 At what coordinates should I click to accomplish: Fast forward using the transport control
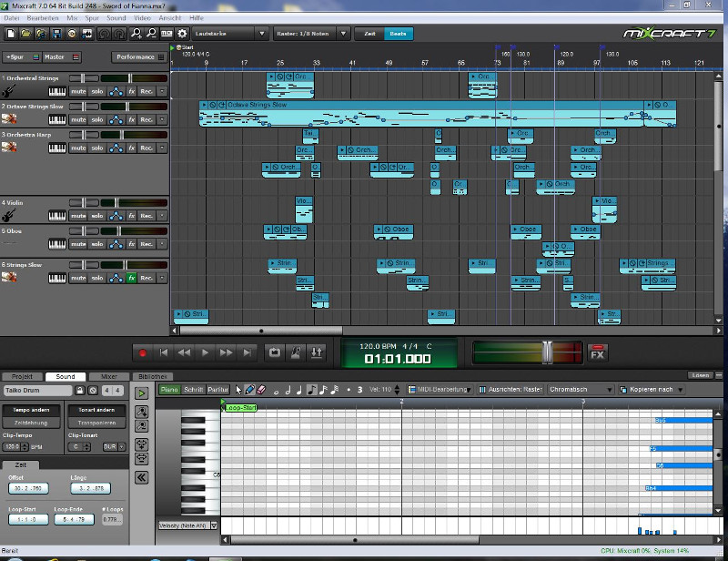226,352
